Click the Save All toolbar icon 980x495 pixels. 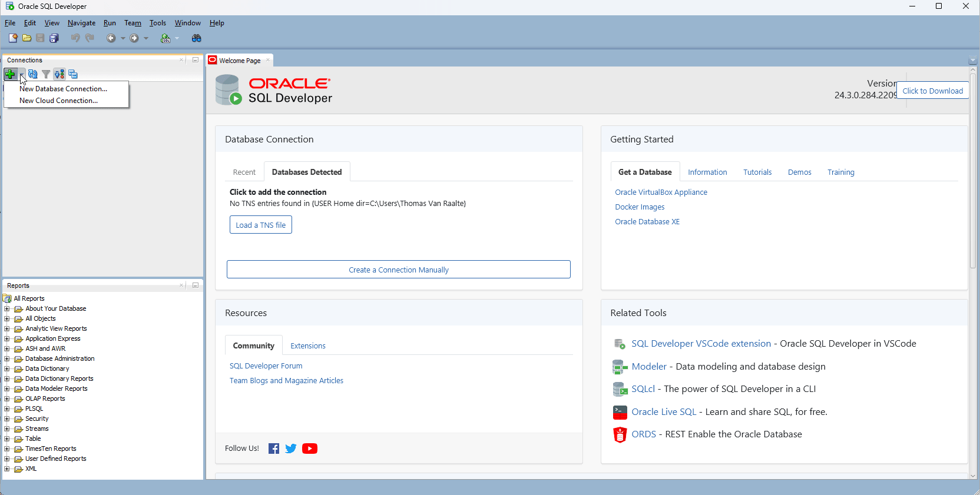point(54,38)
